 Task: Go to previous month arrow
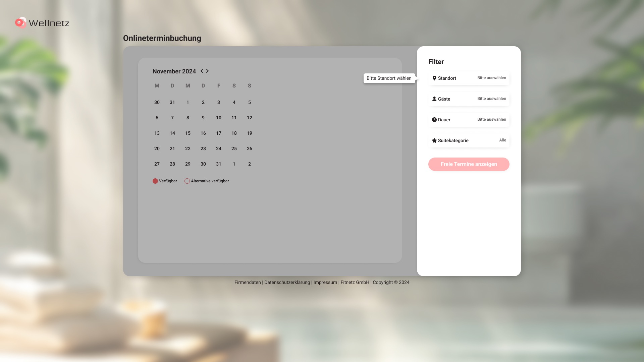pos(202,71)
